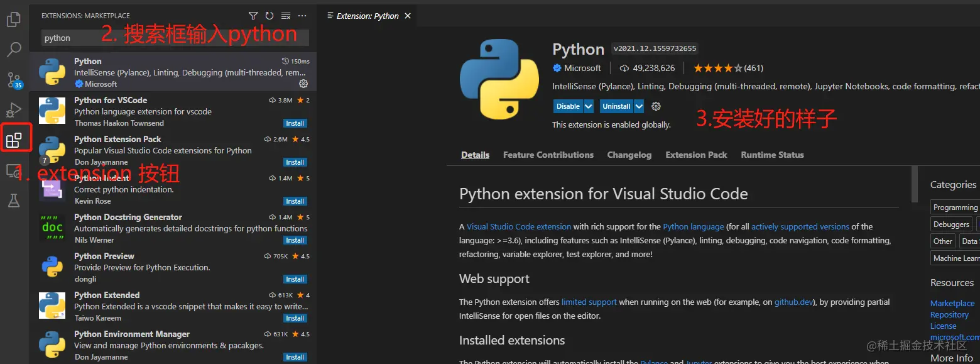980x364 pixels.
Task: Open manage gear for Python extension in list
Action: [303, 84]
